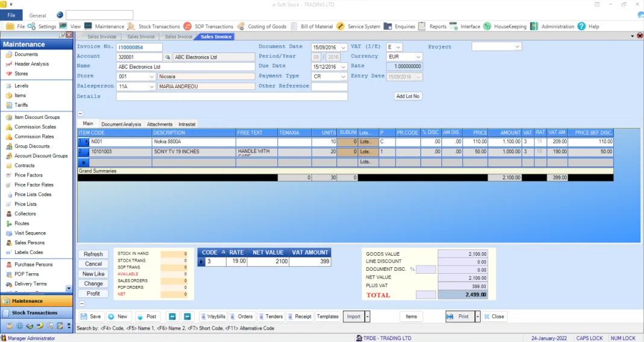Click the Templates button
The height and width of the screenshot is (342, 644).
click(327, 317)
